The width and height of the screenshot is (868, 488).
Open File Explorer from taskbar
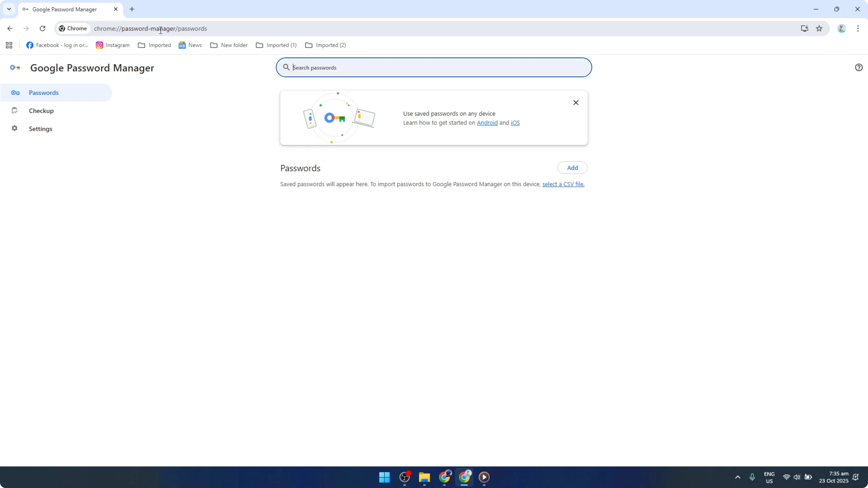pyautogui.click(x=424, y=477)
